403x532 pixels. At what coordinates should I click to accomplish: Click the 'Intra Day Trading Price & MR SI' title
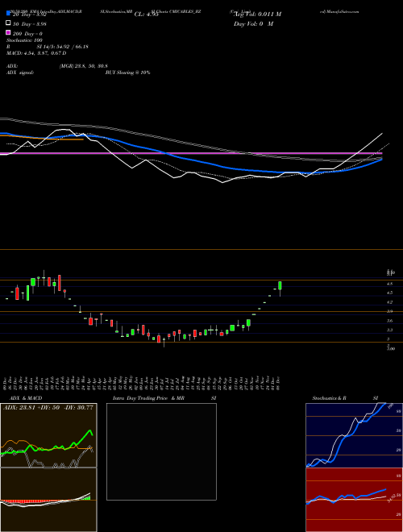tap(164, 398)
